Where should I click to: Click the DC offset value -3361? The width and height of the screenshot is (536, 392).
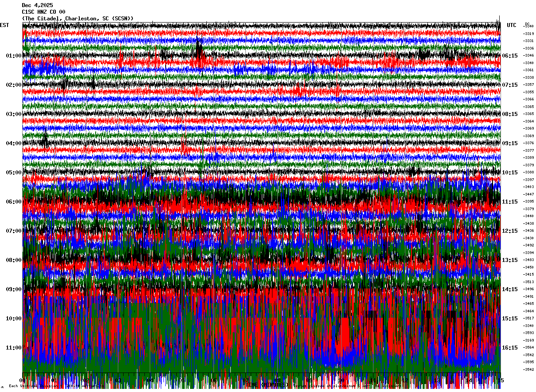(529, 70)
